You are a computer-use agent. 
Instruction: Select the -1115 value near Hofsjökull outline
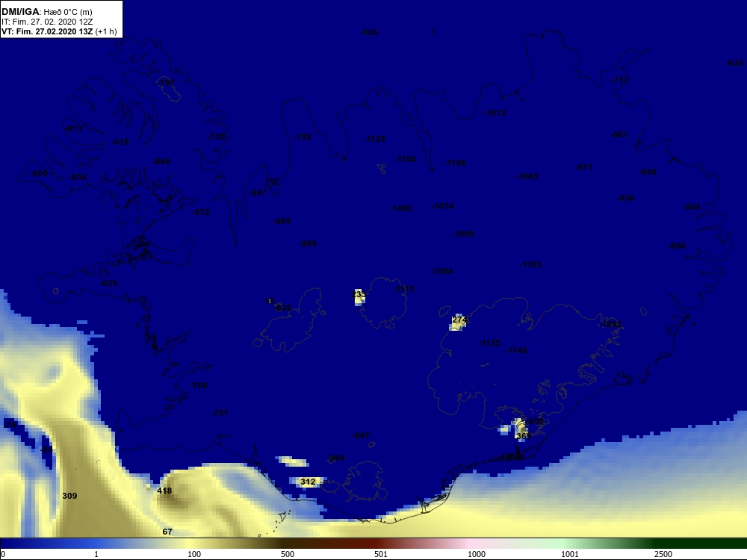click(x=404, y=289)
